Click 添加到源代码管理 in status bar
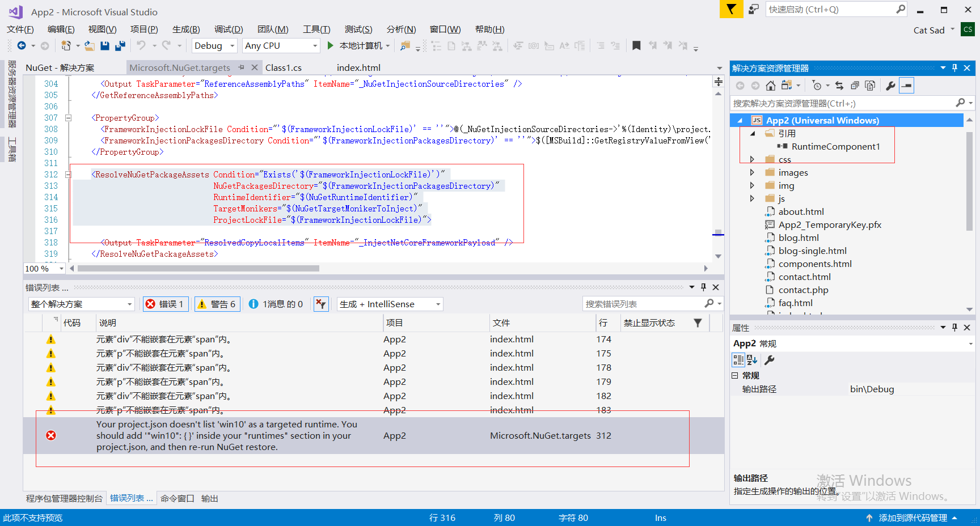The height and width of the screenshot is (526, 980). coord(913,517)
